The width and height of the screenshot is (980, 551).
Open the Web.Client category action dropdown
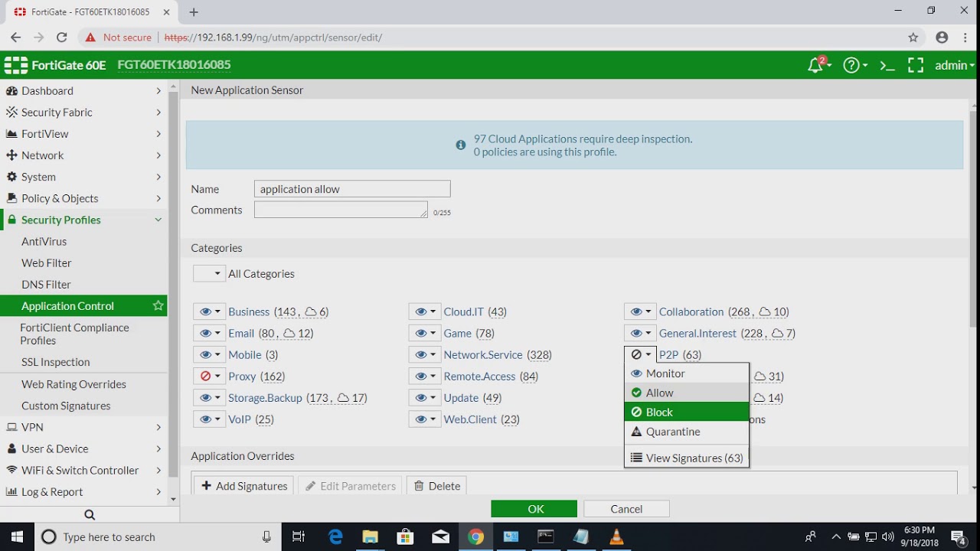pos(425,419)
